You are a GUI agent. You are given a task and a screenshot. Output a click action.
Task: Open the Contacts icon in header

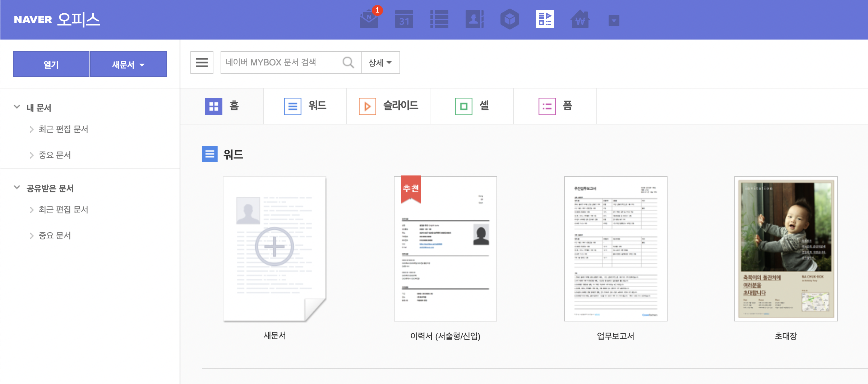click(475, 19)
